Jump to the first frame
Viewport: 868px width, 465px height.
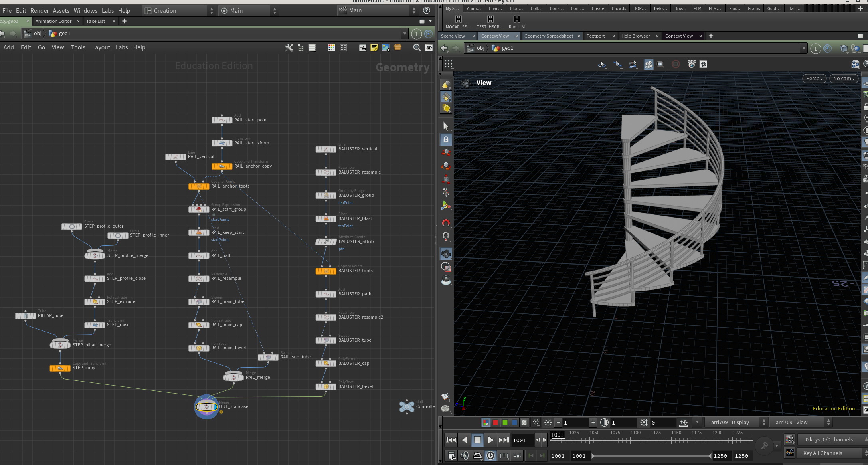[x=451, y=440]
